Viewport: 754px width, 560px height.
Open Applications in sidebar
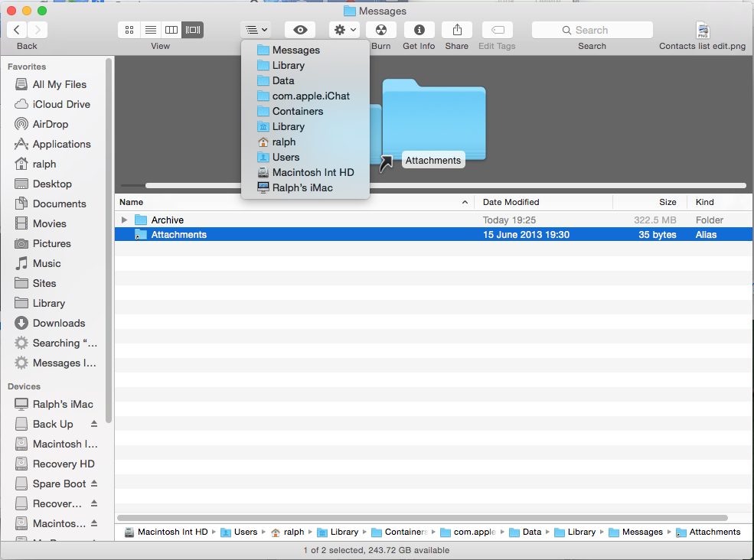[53, 144]
